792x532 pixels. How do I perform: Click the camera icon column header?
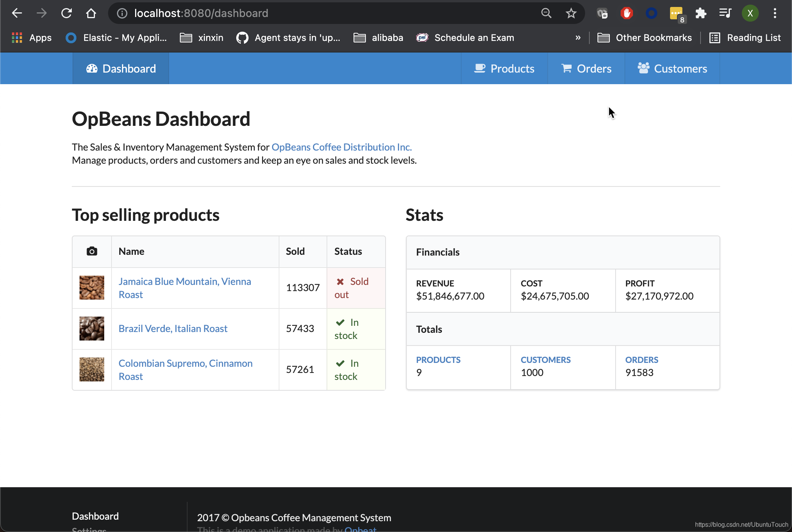pyautogui.click(x=92, y=251)
